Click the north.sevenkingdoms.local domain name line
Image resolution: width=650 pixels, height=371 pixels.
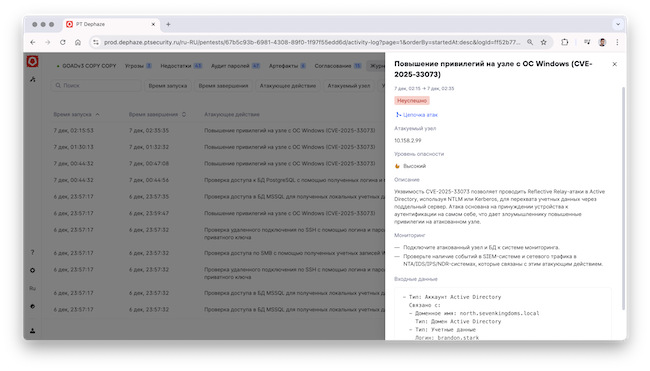click(x=474, y=313)
